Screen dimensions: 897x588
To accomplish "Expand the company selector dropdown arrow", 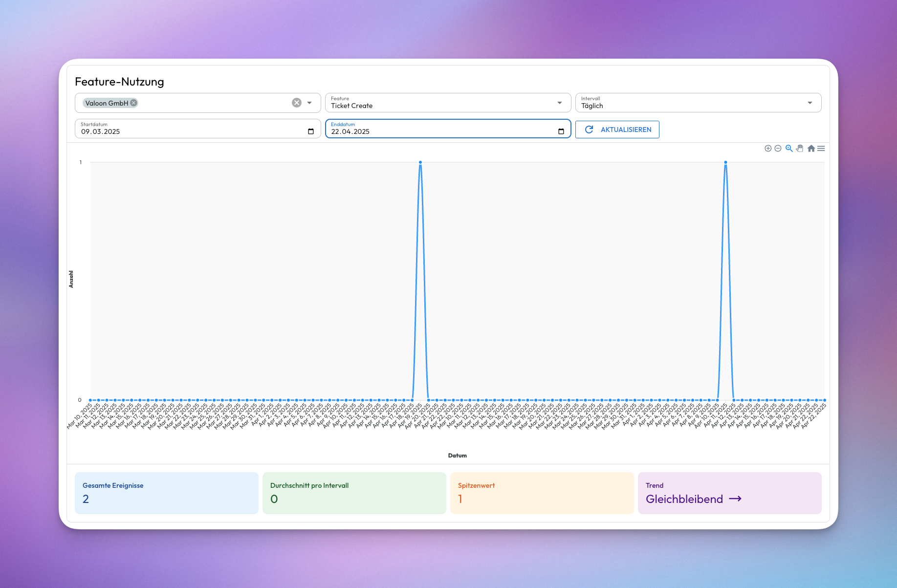I will (309, 103).
